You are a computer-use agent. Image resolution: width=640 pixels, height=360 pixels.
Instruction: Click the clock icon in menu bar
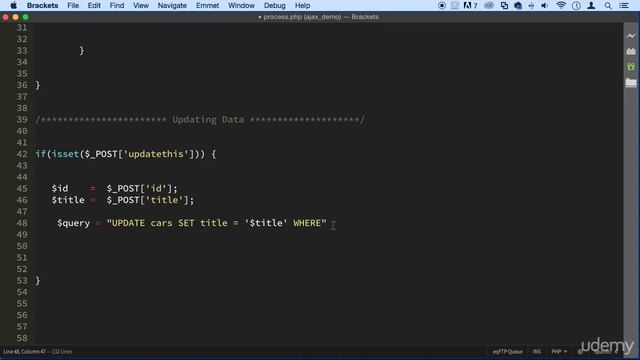point(576,5)
